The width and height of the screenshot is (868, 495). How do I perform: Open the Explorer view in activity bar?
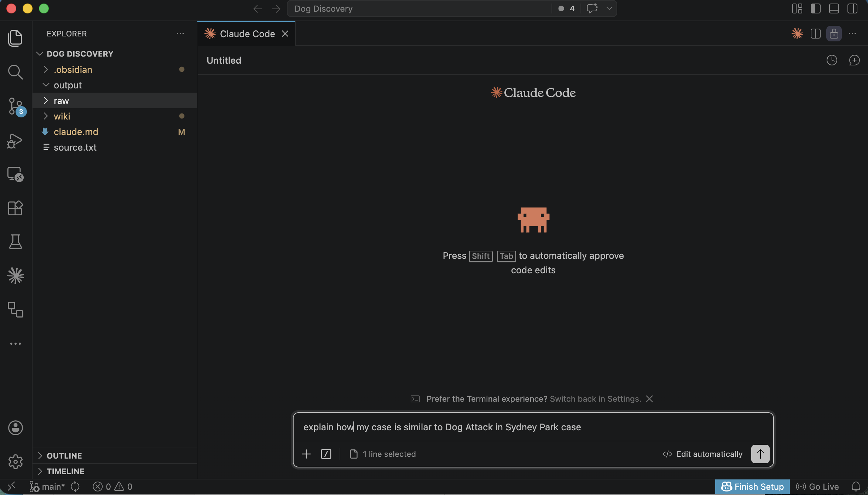click(15, 38)
